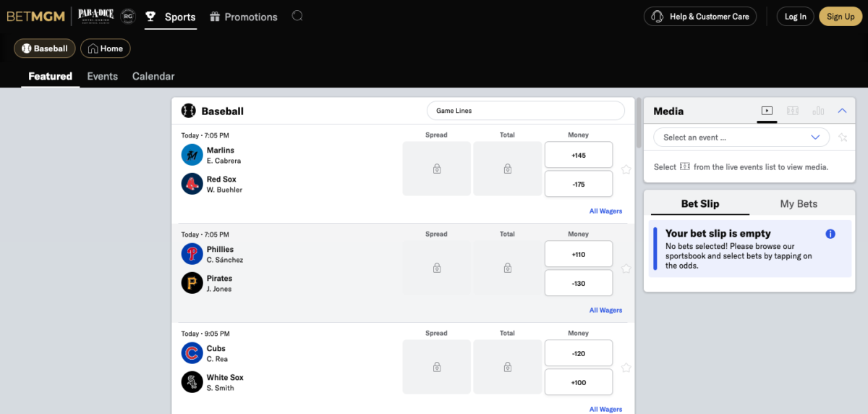Click the Baseball pill button
Screen dimensions: 868x414
pyautogui.click(x=45, y=48)
